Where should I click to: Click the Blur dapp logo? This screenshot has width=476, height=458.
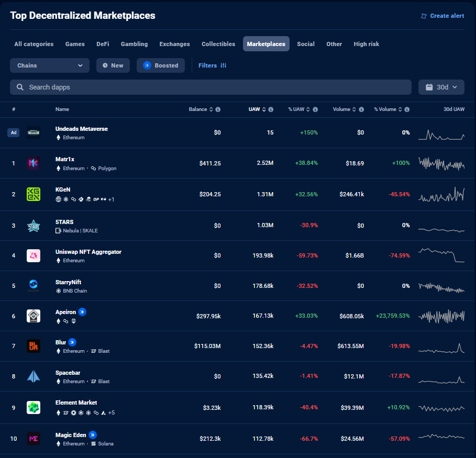pyautogui.click(x=34, y=346)
